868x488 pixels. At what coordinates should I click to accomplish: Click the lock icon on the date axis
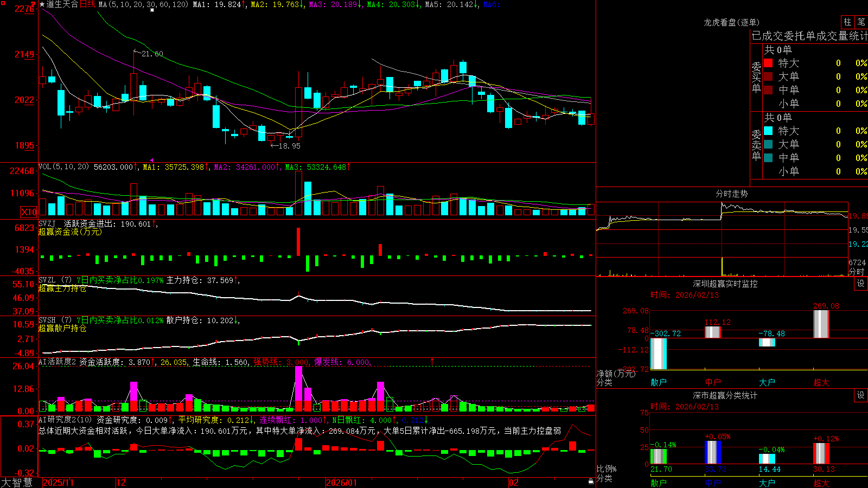point(591,481)
